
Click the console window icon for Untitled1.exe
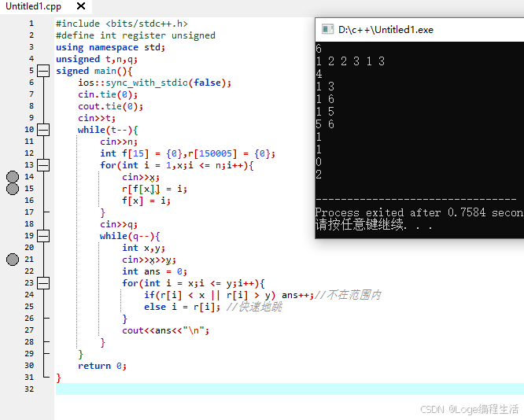pyautogui.click(x=327, y=30)
